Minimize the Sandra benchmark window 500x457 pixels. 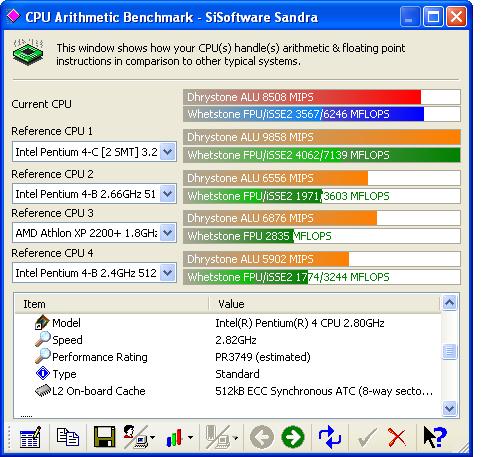click(409, 17)
